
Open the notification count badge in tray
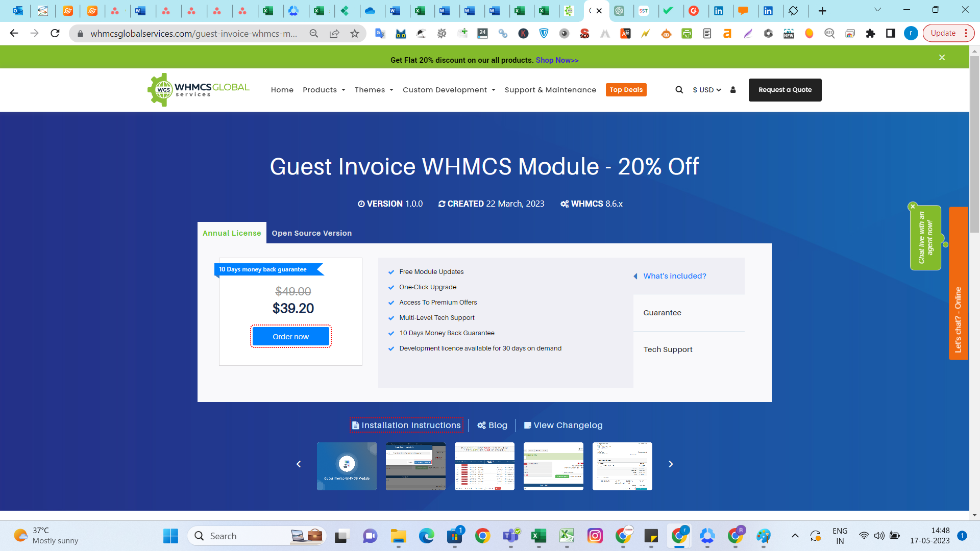click(x=962, y=536)
